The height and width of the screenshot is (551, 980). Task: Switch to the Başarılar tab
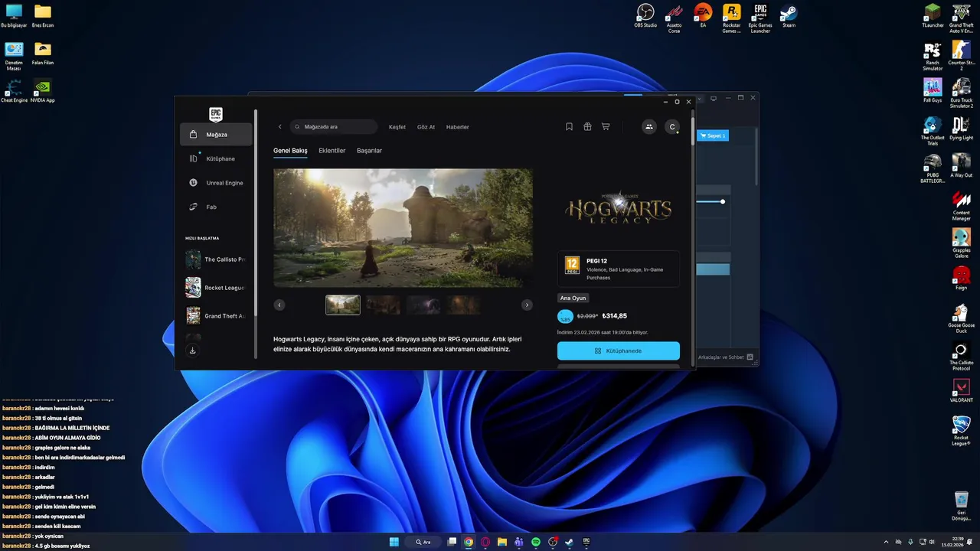pos(369,151)
